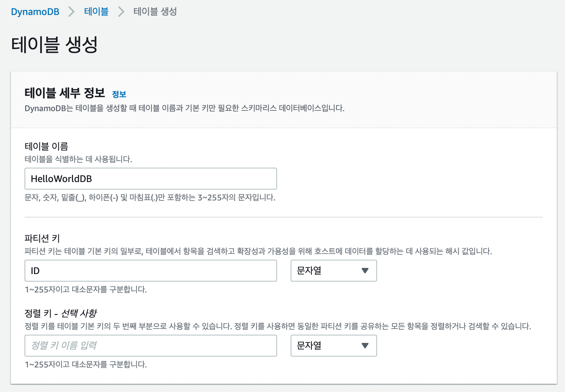Click the 테이블 이름 label
565x392 pixels.
(x=46, y=146)
